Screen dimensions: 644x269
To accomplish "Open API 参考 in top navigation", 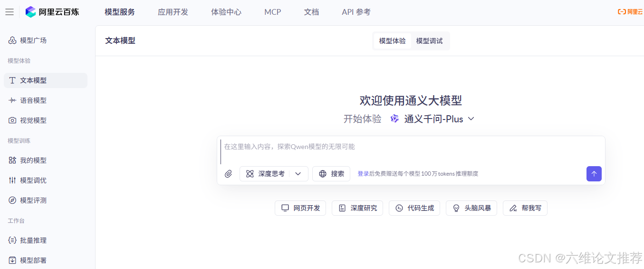I will (x=356, y=12).
